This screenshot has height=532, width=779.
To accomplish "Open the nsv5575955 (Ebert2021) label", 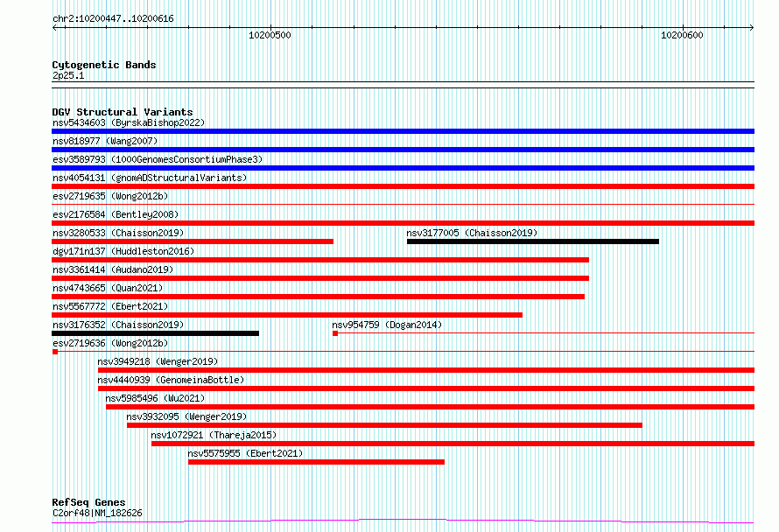I will click(x=245, y=453).
